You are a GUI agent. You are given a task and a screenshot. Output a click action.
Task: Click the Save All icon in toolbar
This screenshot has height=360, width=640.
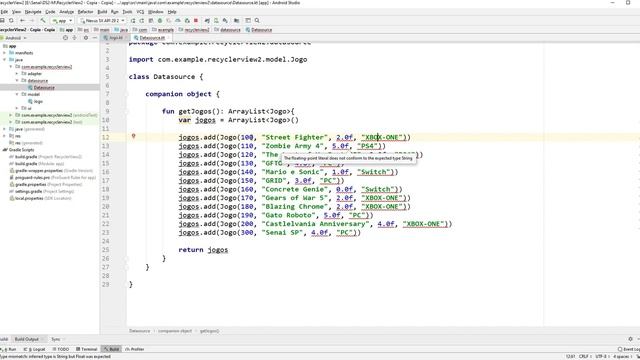click(x=2, y=20)
